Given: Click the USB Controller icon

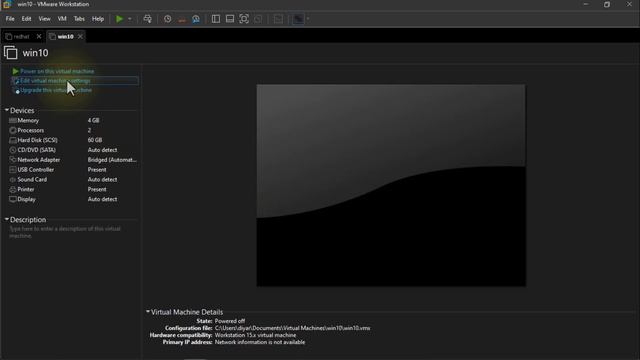Looking at the screenshot, I should pyautogui.click(x=13, y=169).
